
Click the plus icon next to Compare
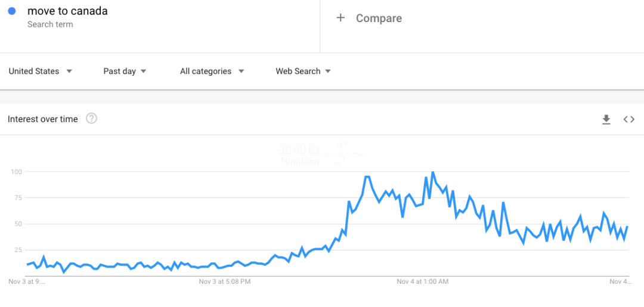340,18
